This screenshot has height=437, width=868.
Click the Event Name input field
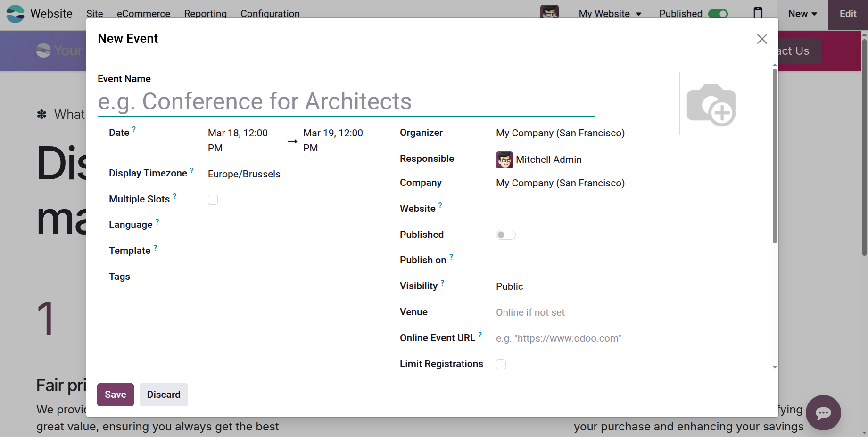pos(345,101)
